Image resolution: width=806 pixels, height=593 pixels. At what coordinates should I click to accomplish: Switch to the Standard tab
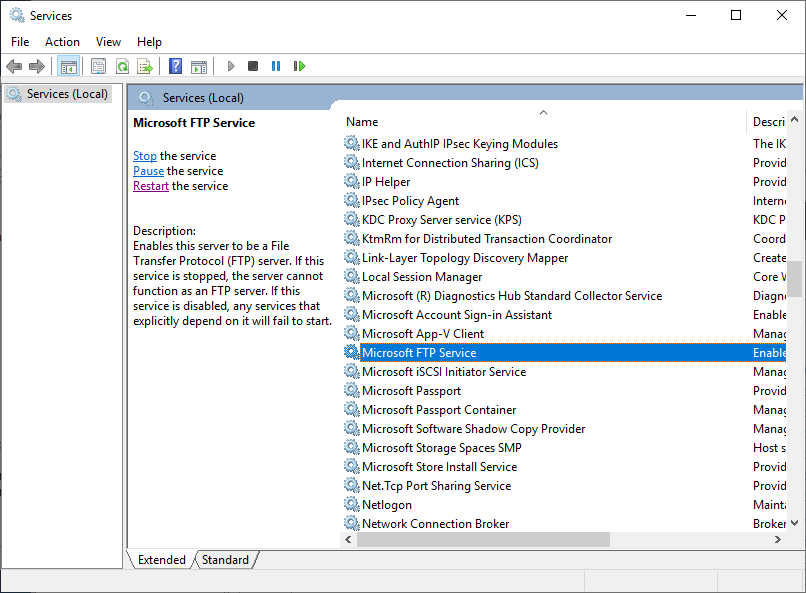coord(225,560)
